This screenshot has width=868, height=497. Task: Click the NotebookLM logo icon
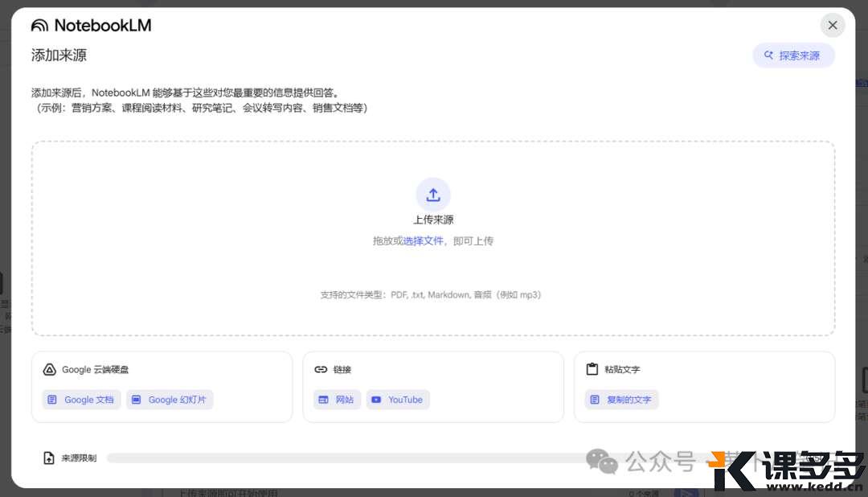coord(39,26)
